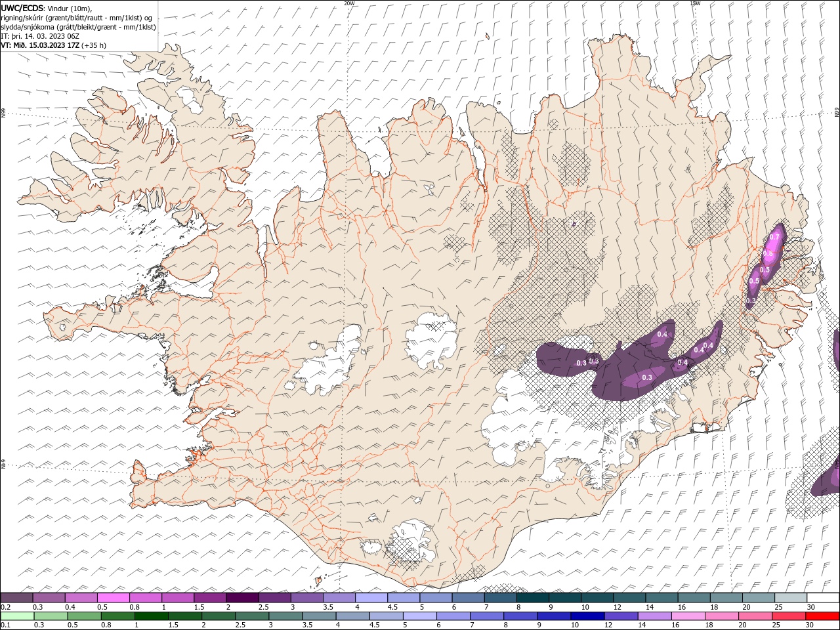Viewport: 840px width, 630px height.
Task: Click the upper snow scale swatch between 7 and 8
Action: click(x=500, y=598)
